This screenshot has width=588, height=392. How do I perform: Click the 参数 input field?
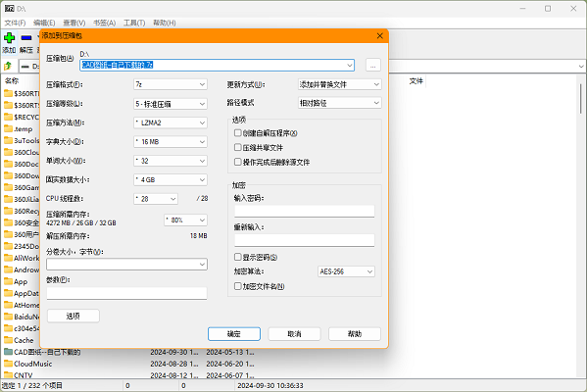pyautogui.click(x=126, y=293)
